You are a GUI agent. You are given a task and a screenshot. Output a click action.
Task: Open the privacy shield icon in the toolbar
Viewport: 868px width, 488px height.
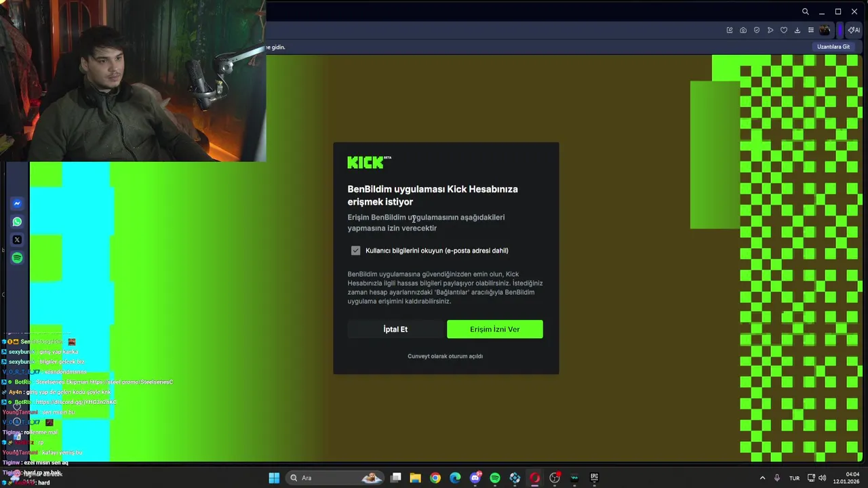[x=757, y=30]
